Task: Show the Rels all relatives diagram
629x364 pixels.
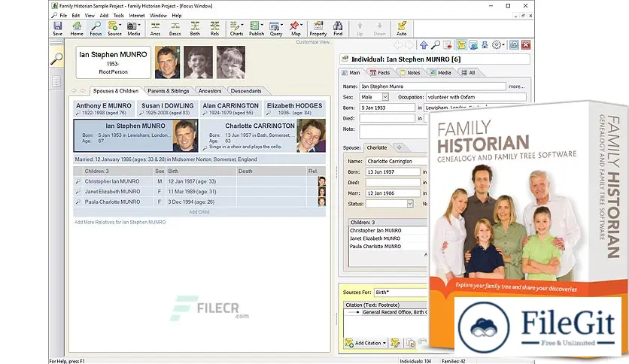Action: click(214, 29)
